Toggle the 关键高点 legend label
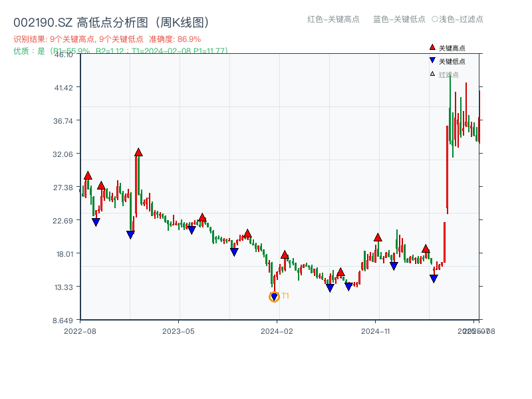The image size is (532, 399). (x=452, y=48)
